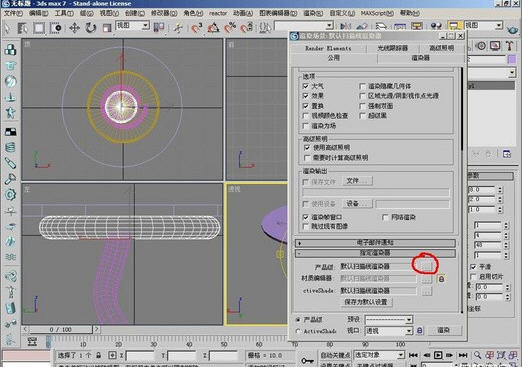522x367 pixels.
Task: Select the Rotate tool in toolbar
Action: (x=90, y=27)
